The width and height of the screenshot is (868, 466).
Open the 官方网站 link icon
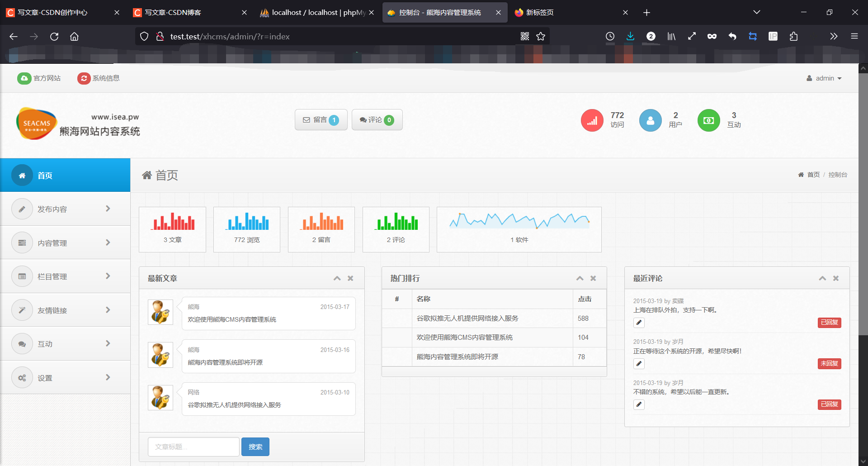tap(24, 78)
